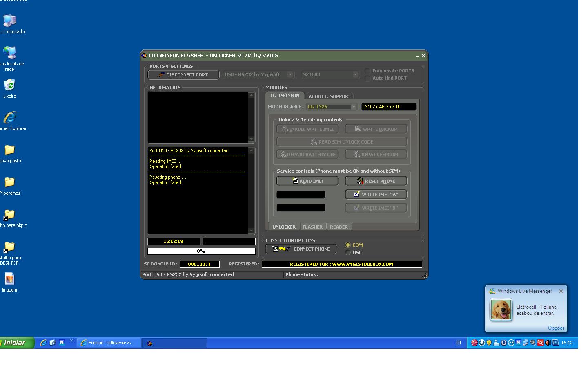Switch to the LG-INFINEON tab
The width and height of the screenshot is (588, 368).
(285, 96)
